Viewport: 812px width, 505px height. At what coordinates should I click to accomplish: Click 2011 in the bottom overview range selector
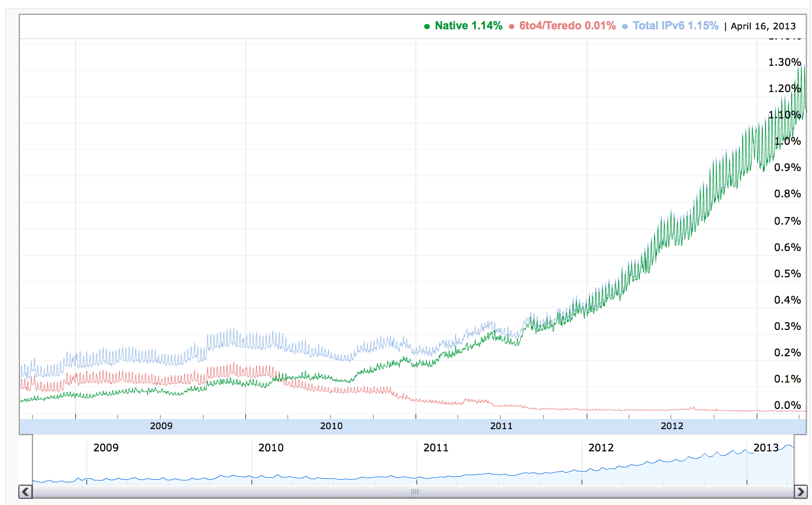436,448
